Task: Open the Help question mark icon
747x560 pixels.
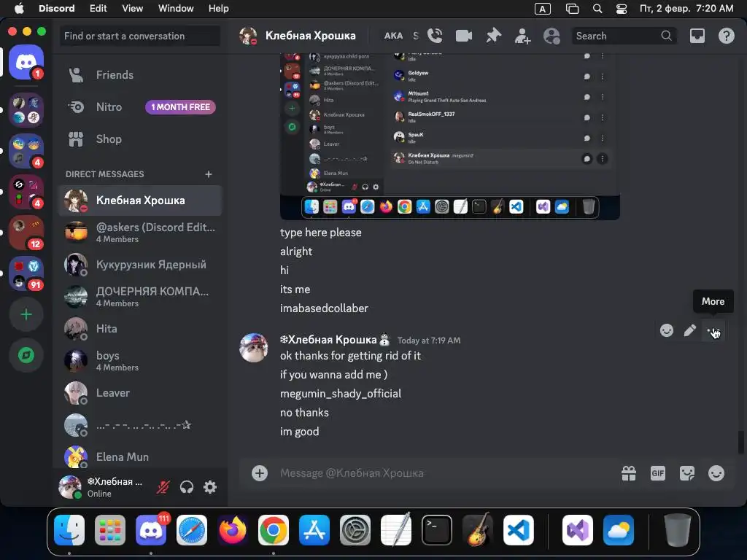Action: tap(726, 36)
